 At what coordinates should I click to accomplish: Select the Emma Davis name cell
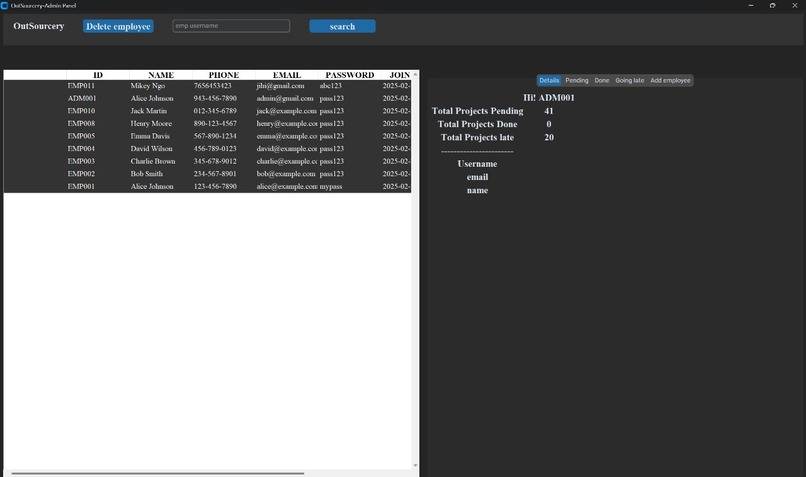tap(150, 136)
